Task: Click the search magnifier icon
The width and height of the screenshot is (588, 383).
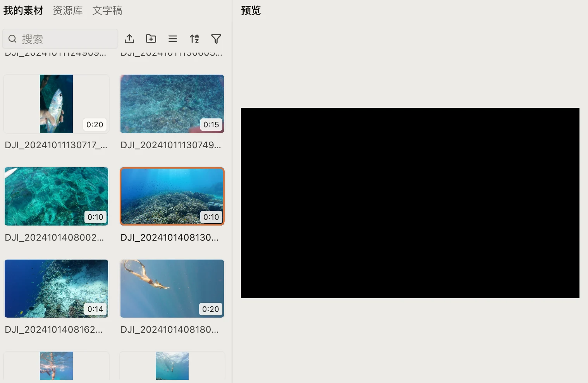Action: (x=12, y=39)
